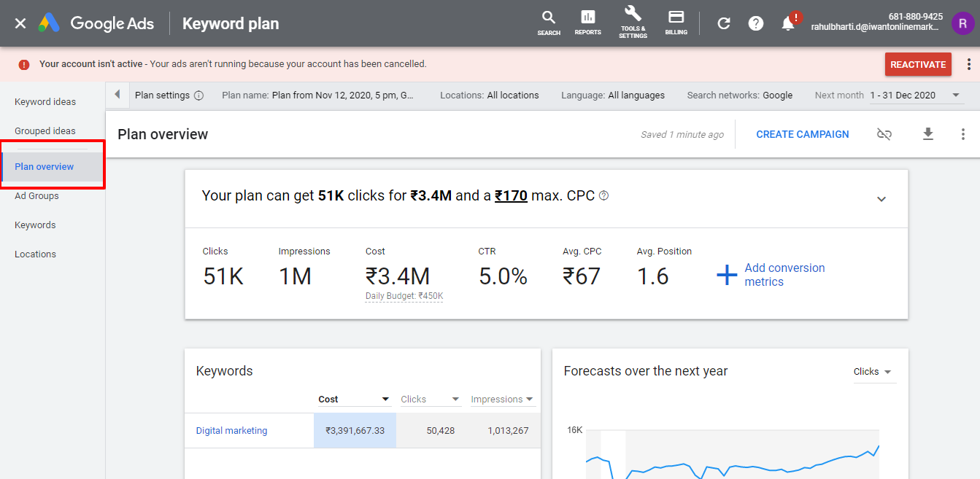
Task: Open more options in the alert banner
Action: point(969,64)
